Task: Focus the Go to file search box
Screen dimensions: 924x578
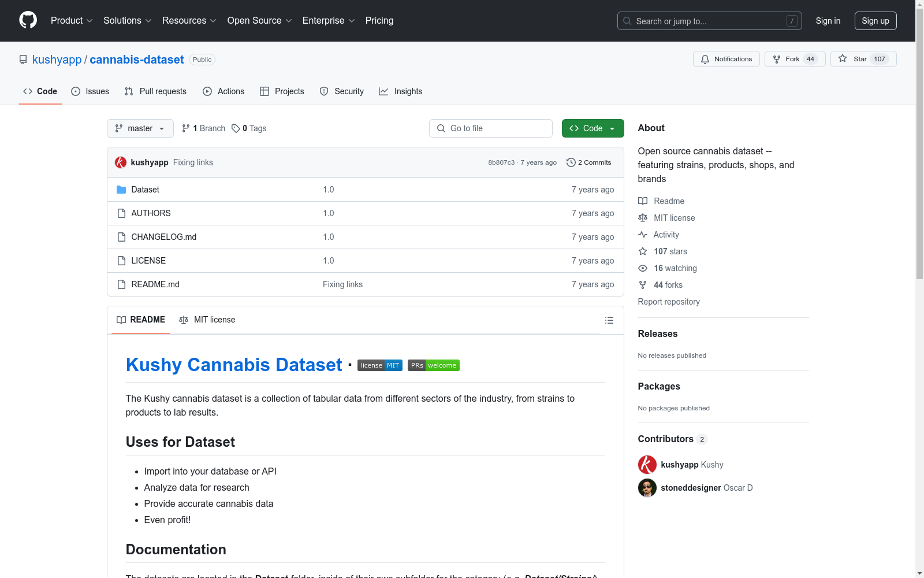Action: point(491,128)
